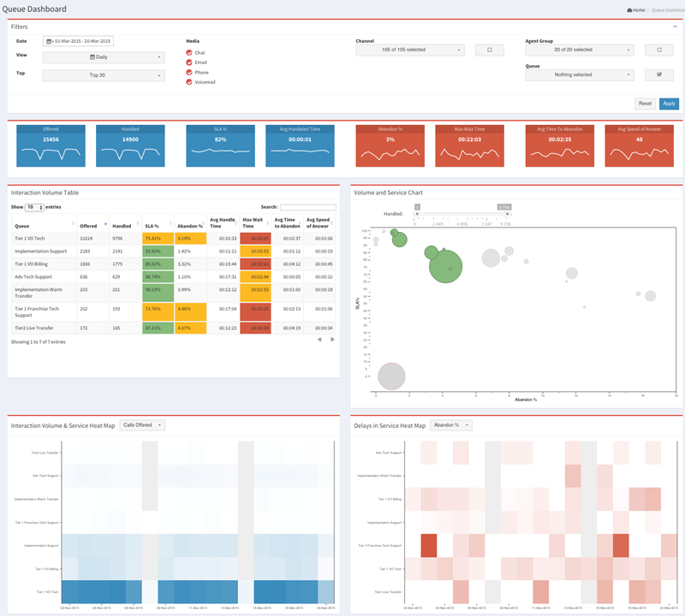Open the Top 20 dropdown
Screen dimensions: 685x616
click(x=103, y=75)
